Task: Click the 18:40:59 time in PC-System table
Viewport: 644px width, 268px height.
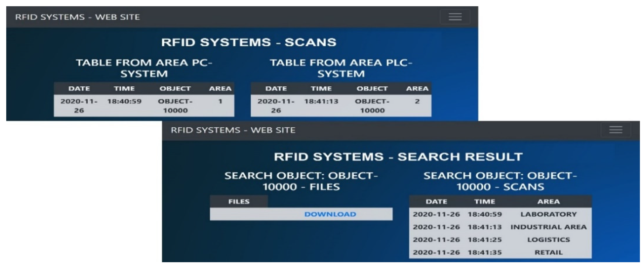Action: pyautogui.click(x=124, y=101)
